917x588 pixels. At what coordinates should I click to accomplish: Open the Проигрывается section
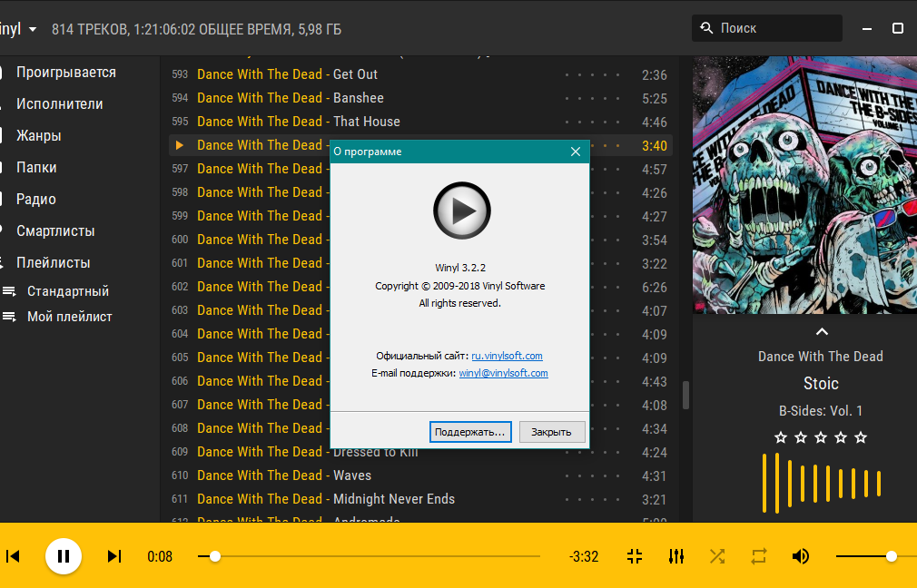click(x=65, y=72)
